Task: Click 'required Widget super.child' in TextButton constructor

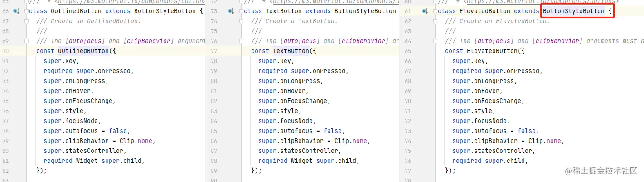Action: 308,161
